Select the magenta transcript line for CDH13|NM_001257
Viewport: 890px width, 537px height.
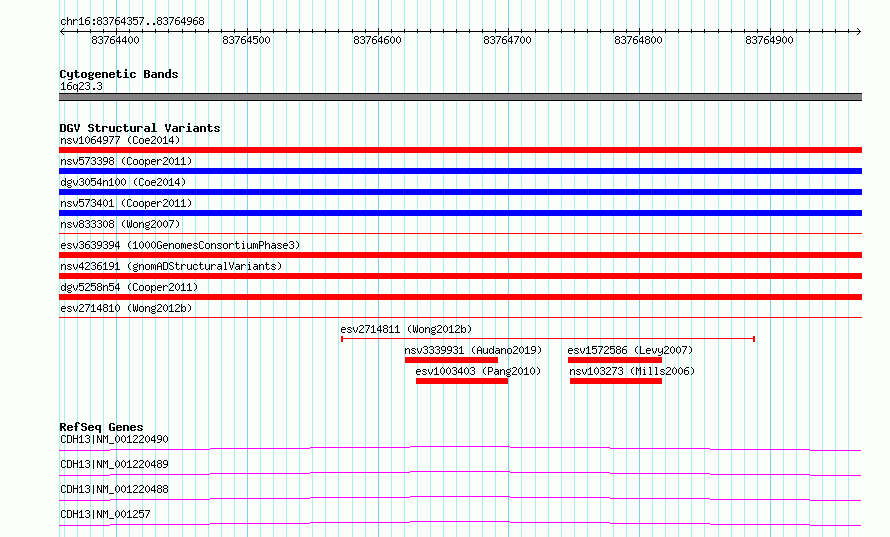pos(460,523)
